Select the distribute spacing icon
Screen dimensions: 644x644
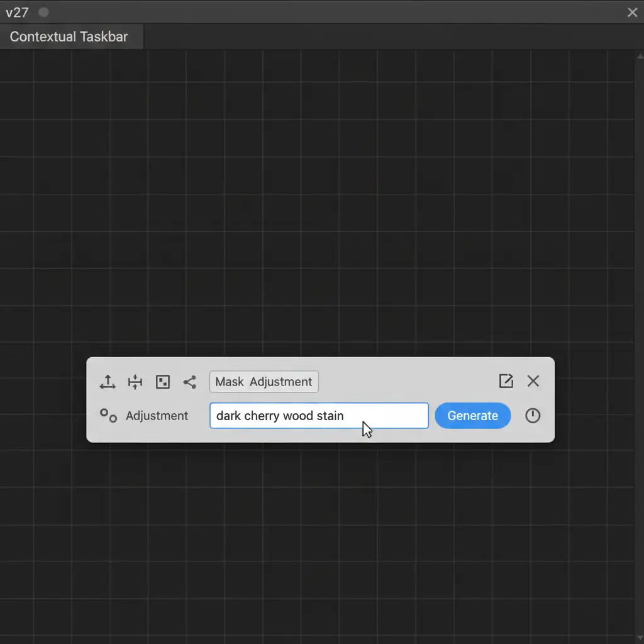tap(135, 382)
